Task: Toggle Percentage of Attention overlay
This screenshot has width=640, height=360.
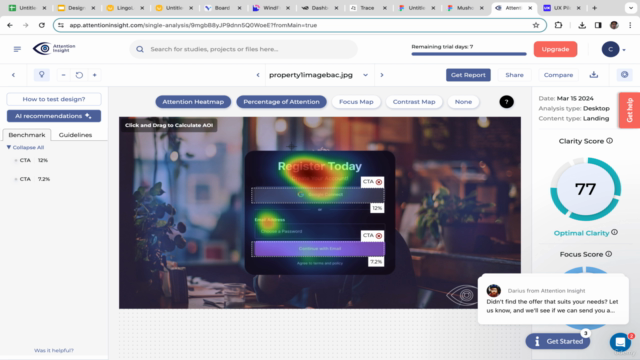Action: 281,102
